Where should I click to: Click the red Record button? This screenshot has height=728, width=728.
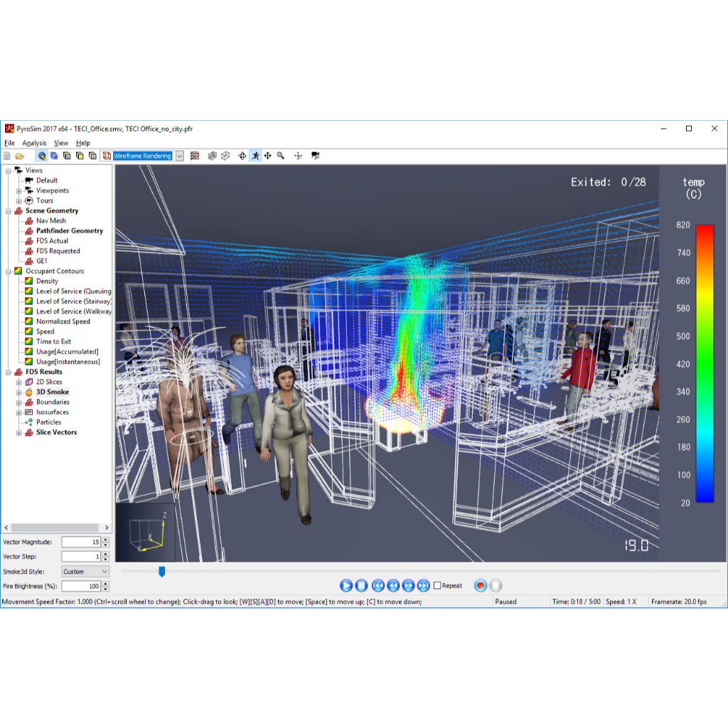481,586
